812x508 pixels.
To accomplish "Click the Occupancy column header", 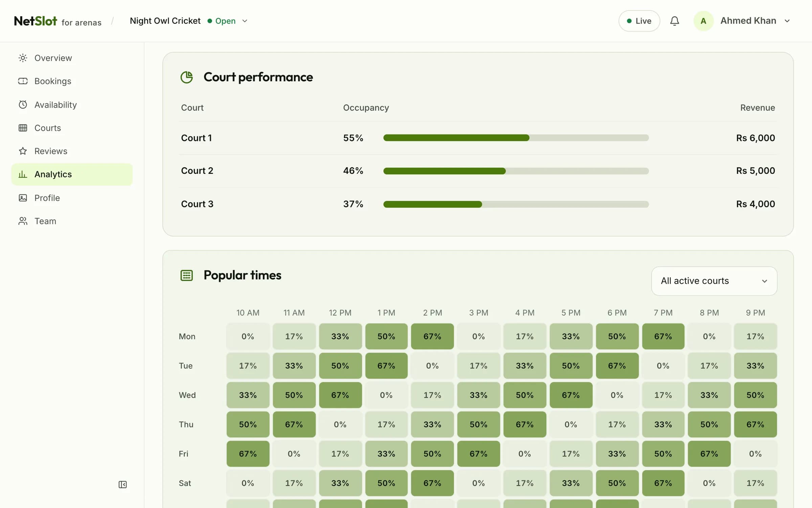I will point(366,108).
